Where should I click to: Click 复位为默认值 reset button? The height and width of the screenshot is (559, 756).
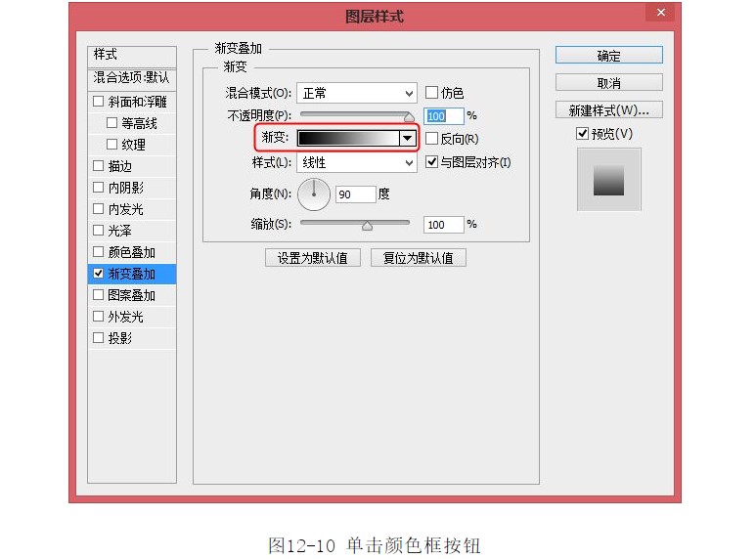(419, 258)
